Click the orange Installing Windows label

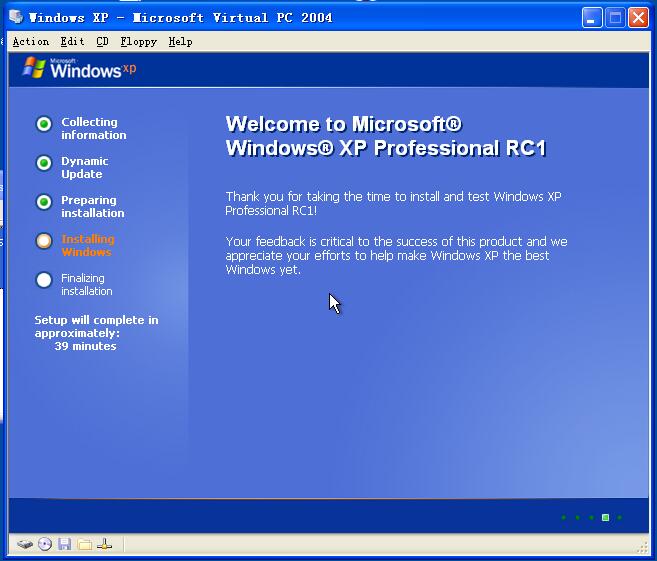click(x=88, y=245)
